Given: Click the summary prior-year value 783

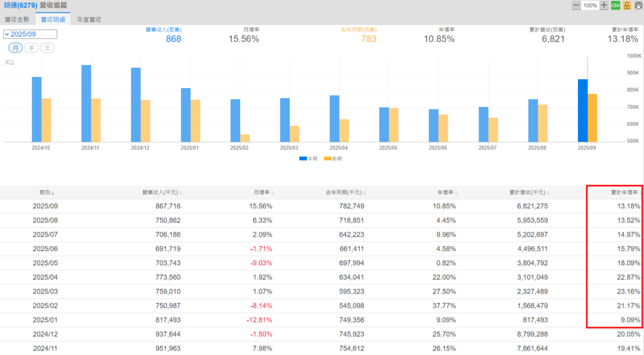Looking at the screenshot, I should click(x=369, y=39).
